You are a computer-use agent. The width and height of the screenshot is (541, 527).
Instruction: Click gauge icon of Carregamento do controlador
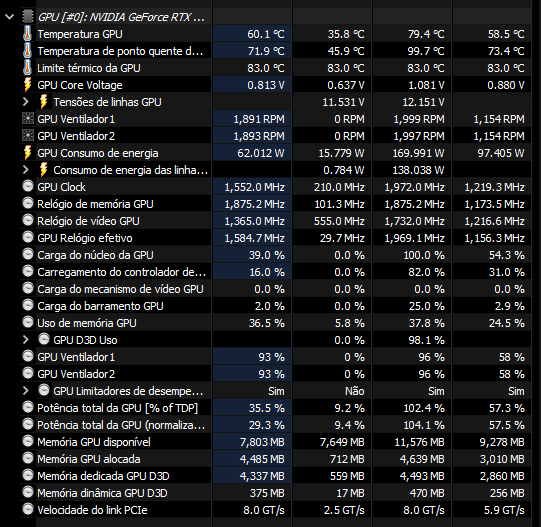coord(28,271)
